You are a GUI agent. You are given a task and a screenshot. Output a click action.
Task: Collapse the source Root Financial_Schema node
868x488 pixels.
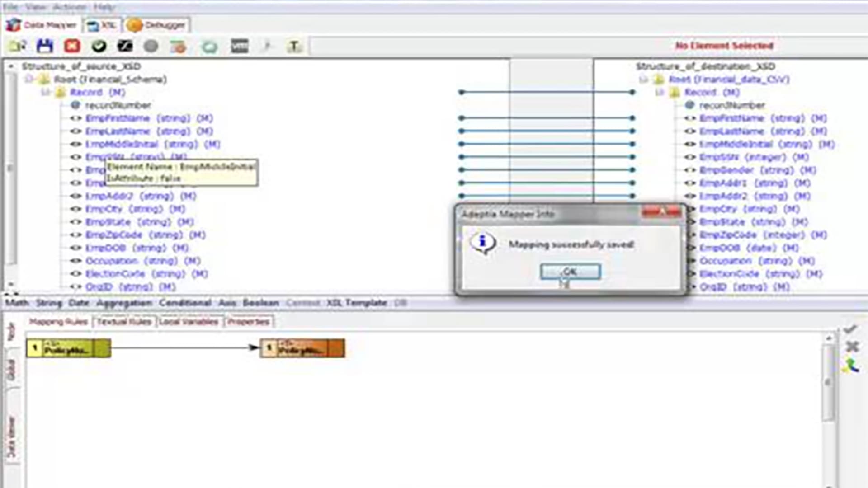click(29, 80)
